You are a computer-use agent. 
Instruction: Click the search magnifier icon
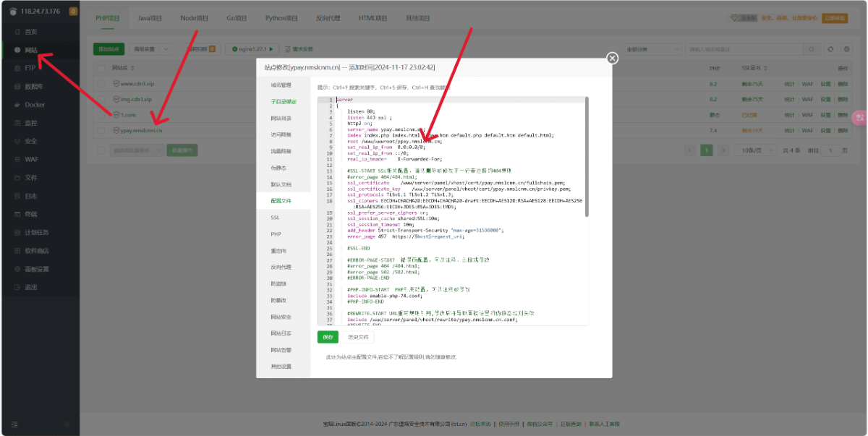[813, 49]
